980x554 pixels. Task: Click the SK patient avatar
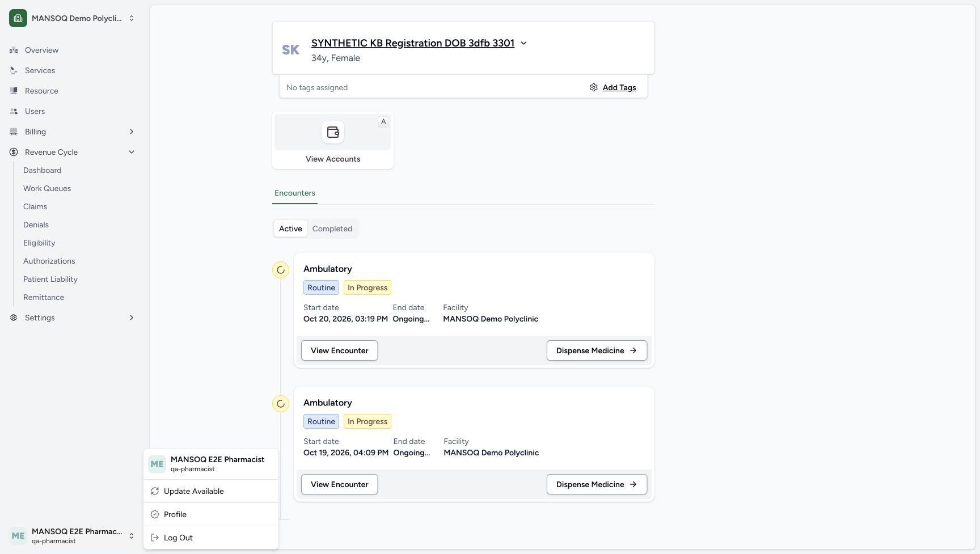pyautogui.click(x=291, y=50)
